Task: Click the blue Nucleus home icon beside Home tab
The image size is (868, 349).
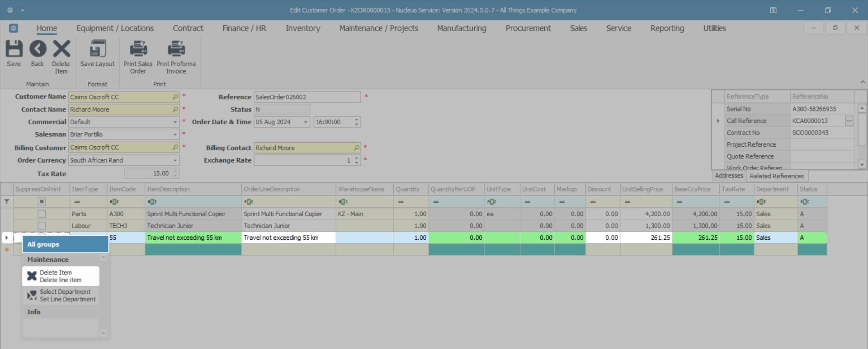Action: (x=14, y=28)
